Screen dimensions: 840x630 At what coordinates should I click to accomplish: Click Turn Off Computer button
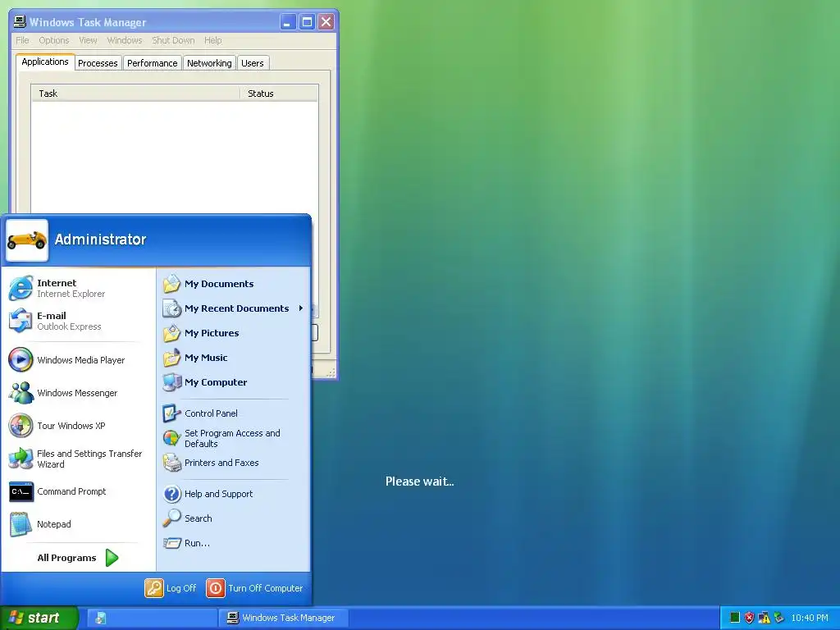(254, 588)
